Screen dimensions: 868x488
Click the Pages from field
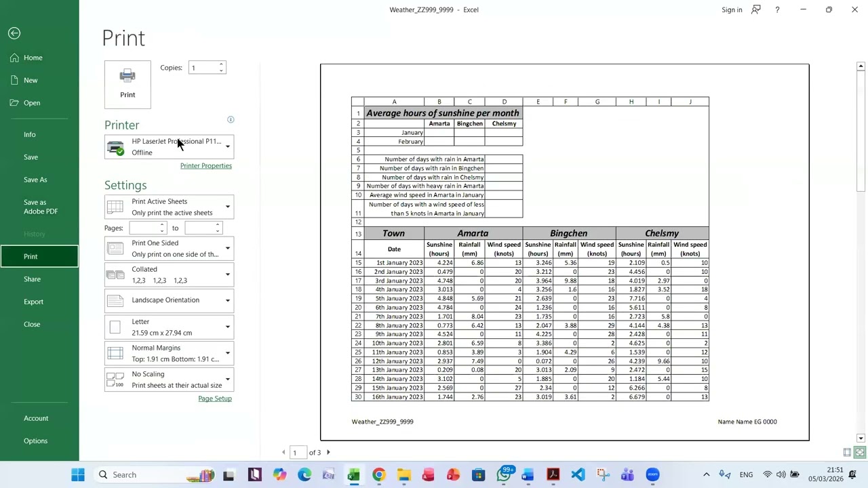pyautogui.click(x=143, y=228)
